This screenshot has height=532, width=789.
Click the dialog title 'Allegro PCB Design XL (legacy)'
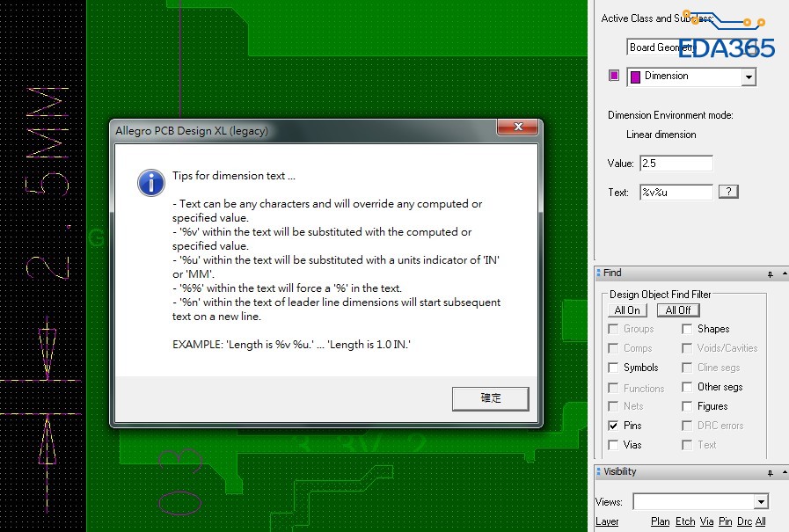click(192, 131)
